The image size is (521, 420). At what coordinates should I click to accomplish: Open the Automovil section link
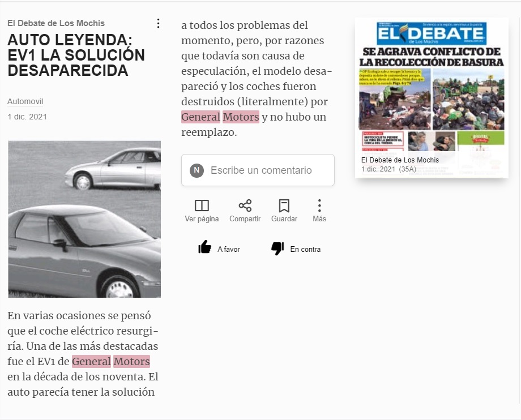pos(25,101)
